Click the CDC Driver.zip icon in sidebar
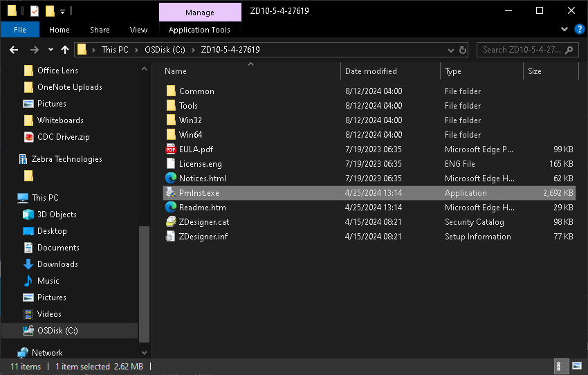588x375 pixels. tap(28, 137)
